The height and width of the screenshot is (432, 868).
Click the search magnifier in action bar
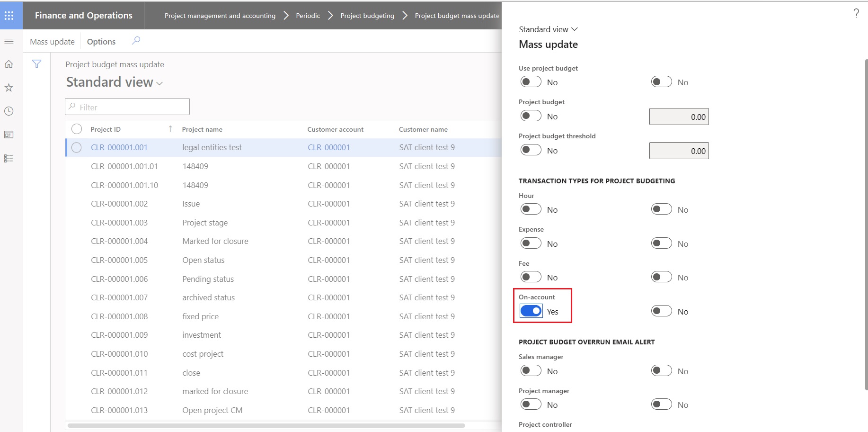tap(136, 41)
